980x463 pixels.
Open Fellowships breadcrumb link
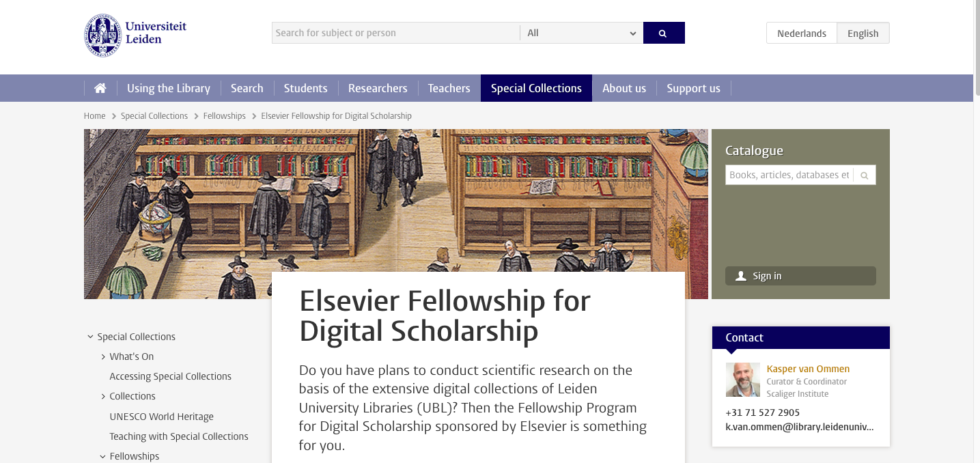pyautogui.click(x=224, y=116)
